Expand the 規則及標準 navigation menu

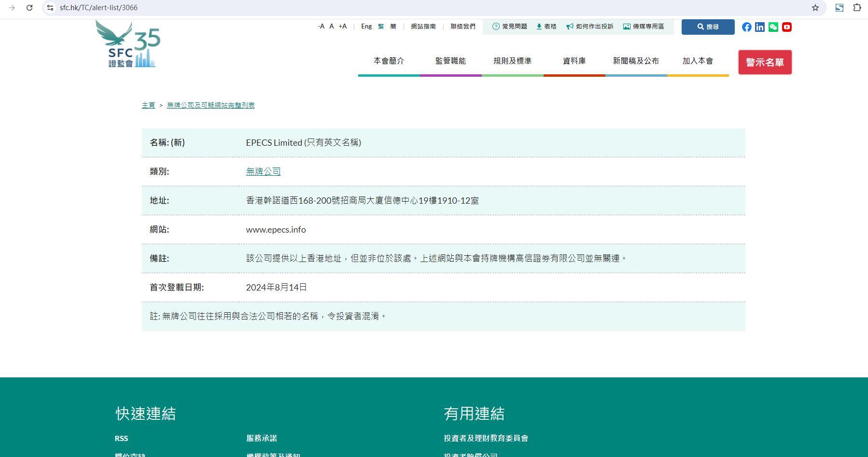pyautogui.click(x=512, y=61)
